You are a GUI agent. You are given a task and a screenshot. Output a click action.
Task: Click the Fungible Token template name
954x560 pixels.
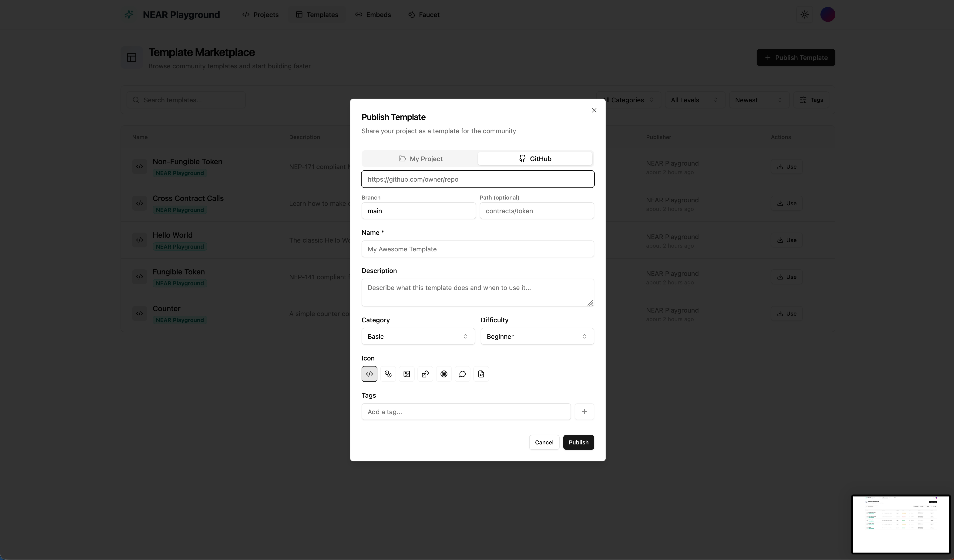point(179,272)
